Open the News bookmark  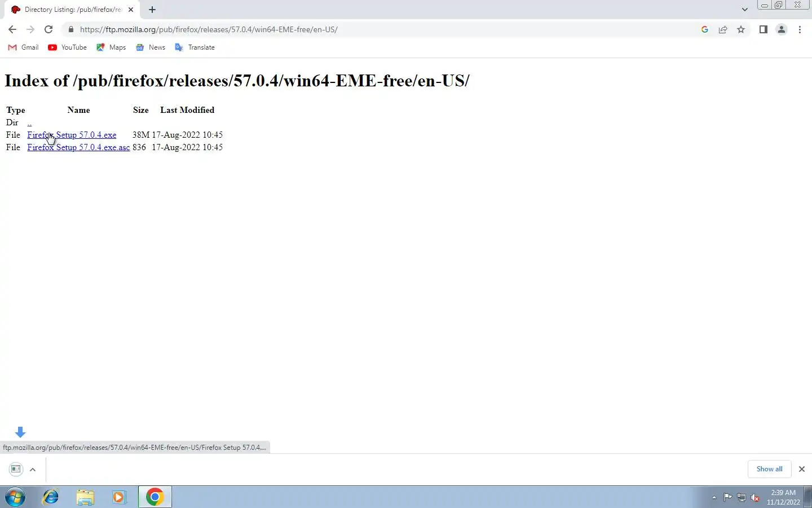point(151,47)
